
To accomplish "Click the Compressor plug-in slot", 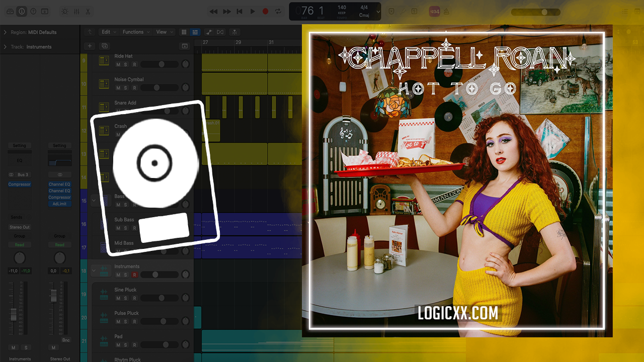I will [19, 185].
